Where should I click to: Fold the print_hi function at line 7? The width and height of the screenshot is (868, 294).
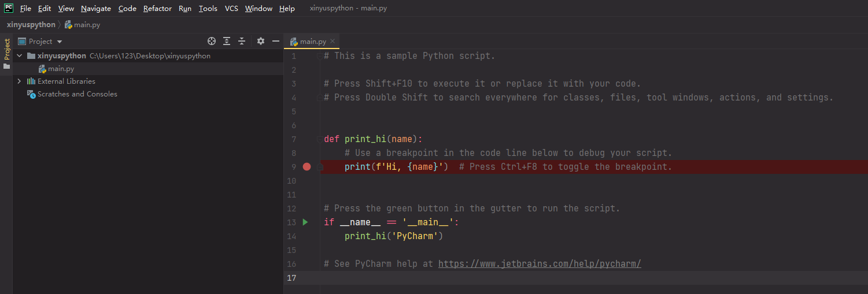click(319, 139)
